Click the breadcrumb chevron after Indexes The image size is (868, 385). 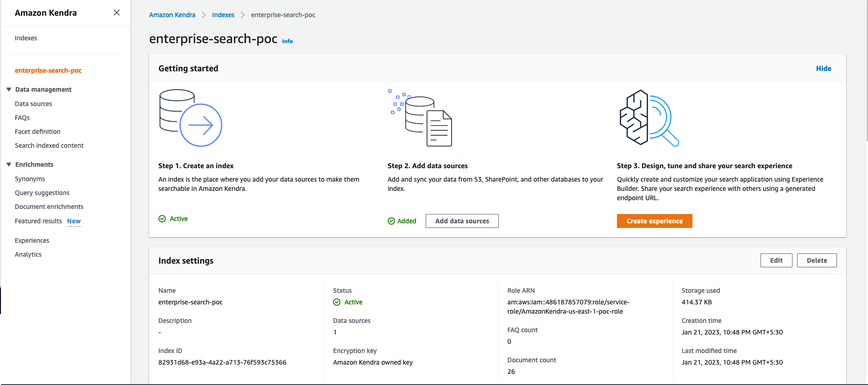point(242,15)
